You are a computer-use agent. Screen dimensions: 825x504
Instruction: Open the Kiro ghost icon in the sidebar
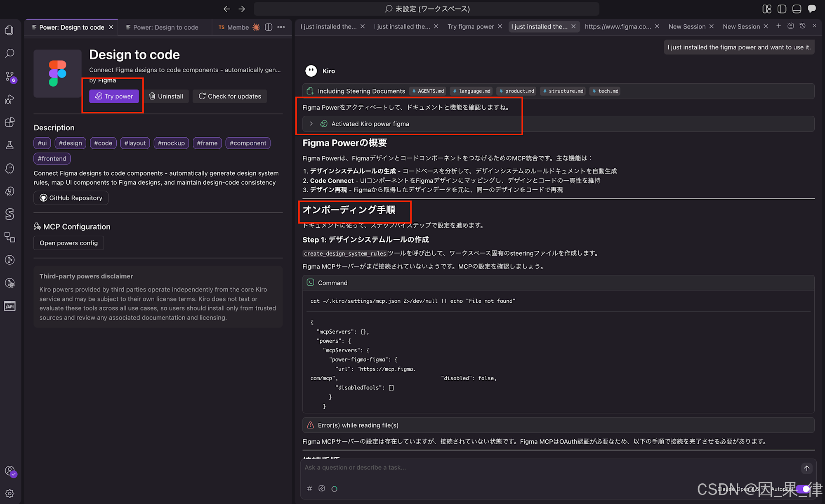pos(10,168)
